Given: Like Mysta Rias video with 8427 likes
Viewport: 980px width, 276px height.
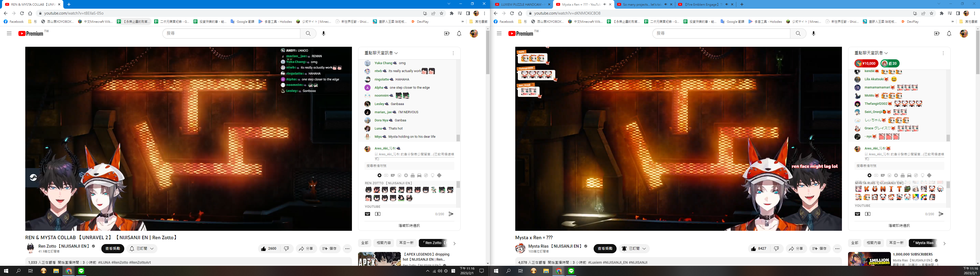Looking at the screenshot, I should pyautogui.click(x=759, y=249).
